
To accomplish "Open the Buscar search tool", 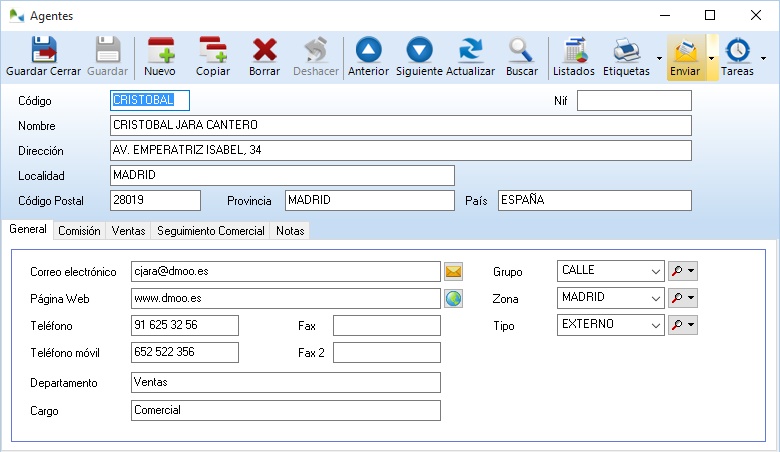I will tap(521, 57).
